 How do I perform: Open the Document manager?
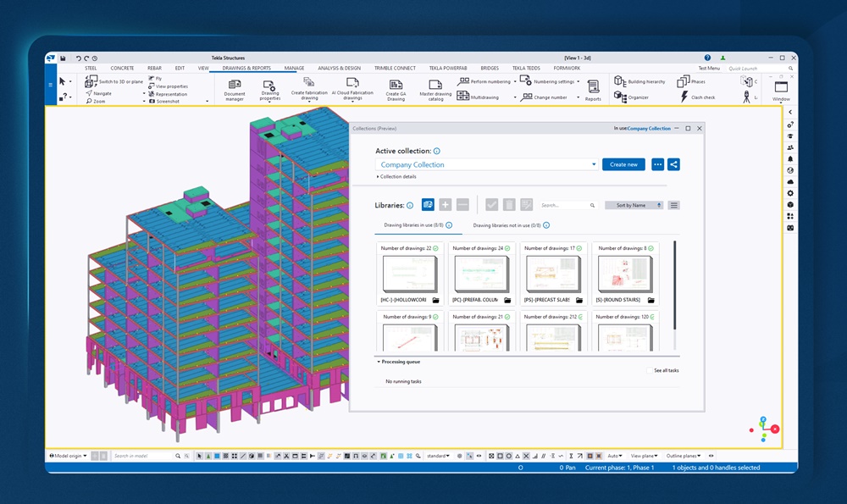pyautogui.click(x=233, y=88)
